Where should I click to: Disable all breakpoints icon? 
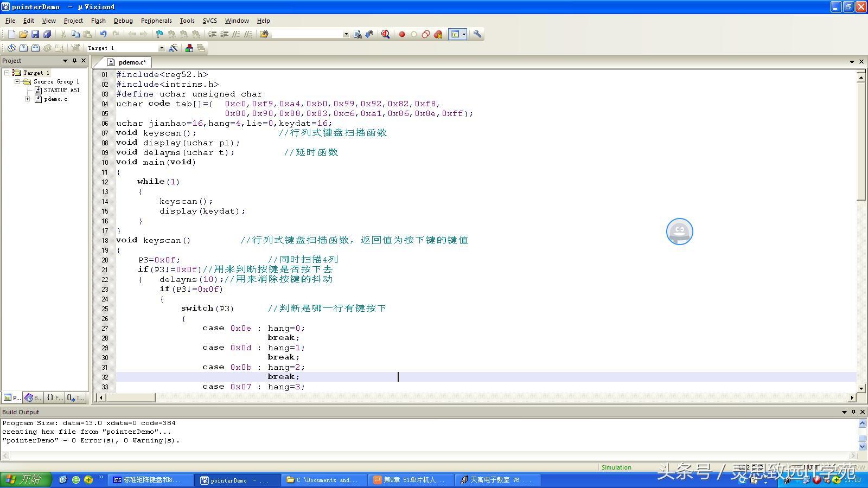click(x=426, y=34)
